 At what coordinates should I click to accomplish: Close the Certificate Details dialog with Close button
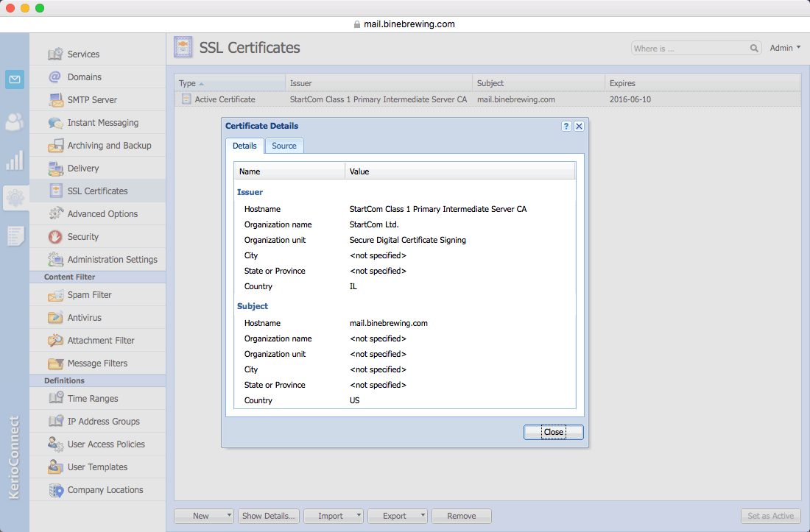coord(553,432)
